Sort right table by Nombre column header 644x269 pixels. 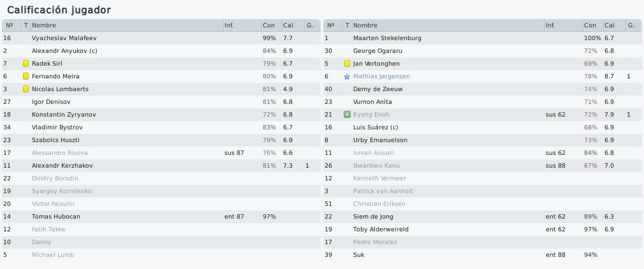(448, 25)
